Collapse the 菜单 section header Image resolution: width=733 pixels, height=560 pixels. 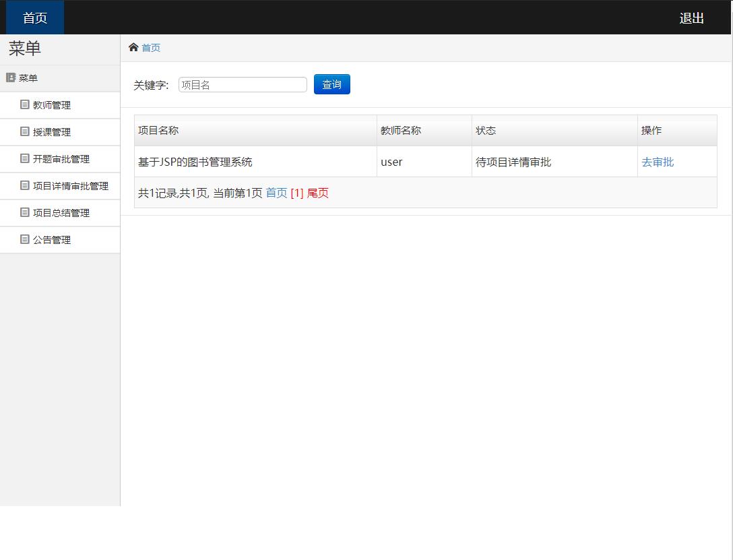click(x=28, y=78)
